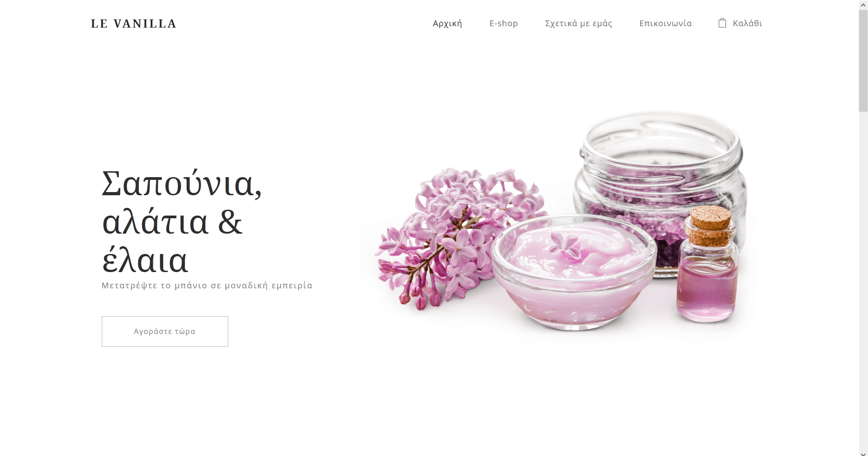The image size is (868, 456).
Task: Click the word VANILLA in the logo
Action: coord(145,24)
